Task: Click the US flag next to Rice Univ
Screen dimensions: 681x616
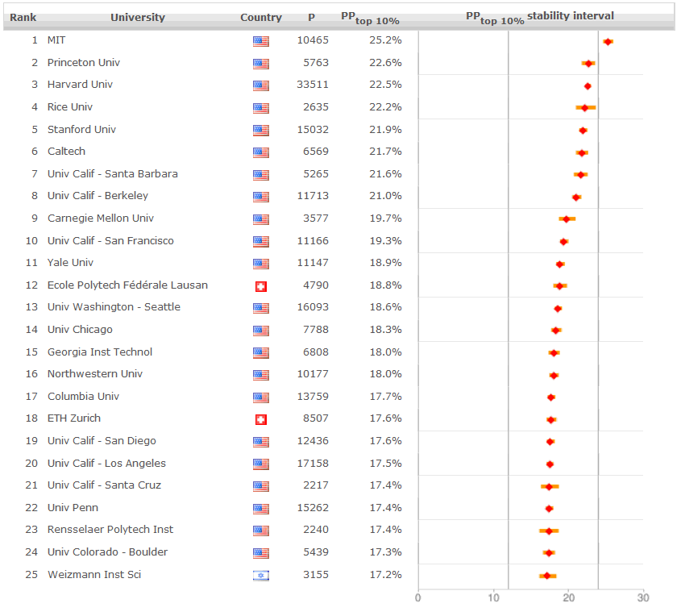Action: point(260,108)
